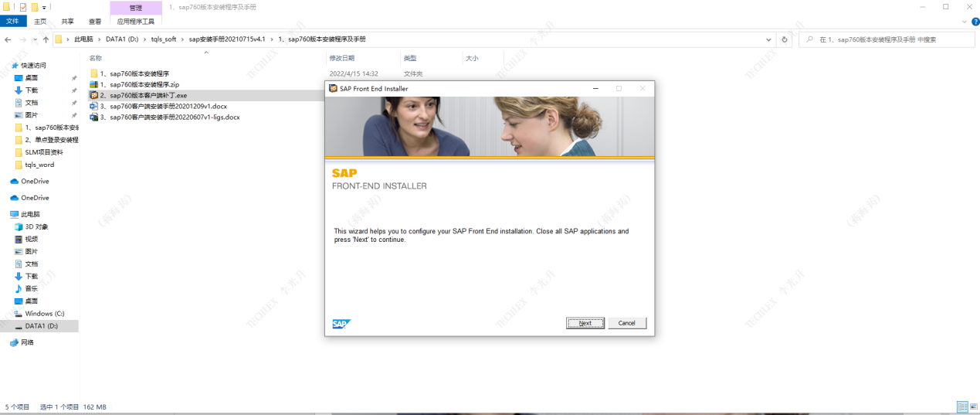980x415 pixels.
Task: Click the refresh icon beside address bar
Action: pos(785,39)
